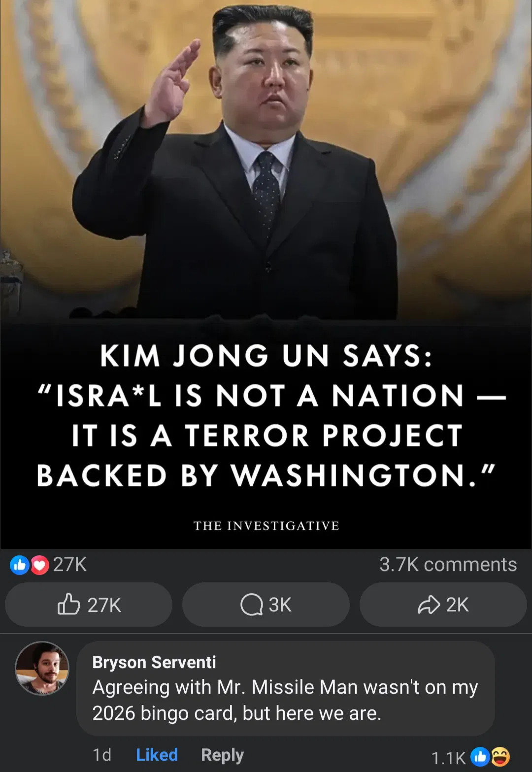Viewport: 532px width, 772px height.
Task: Select the Mr. Missile Man comment text
Action: point(285,700)
